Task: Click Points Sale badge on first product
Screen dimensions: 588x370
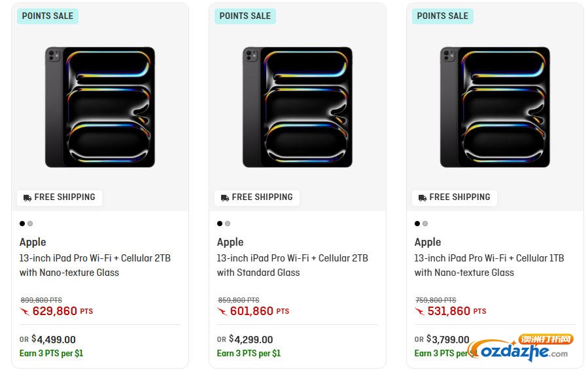Action: (x=48, y=16)
